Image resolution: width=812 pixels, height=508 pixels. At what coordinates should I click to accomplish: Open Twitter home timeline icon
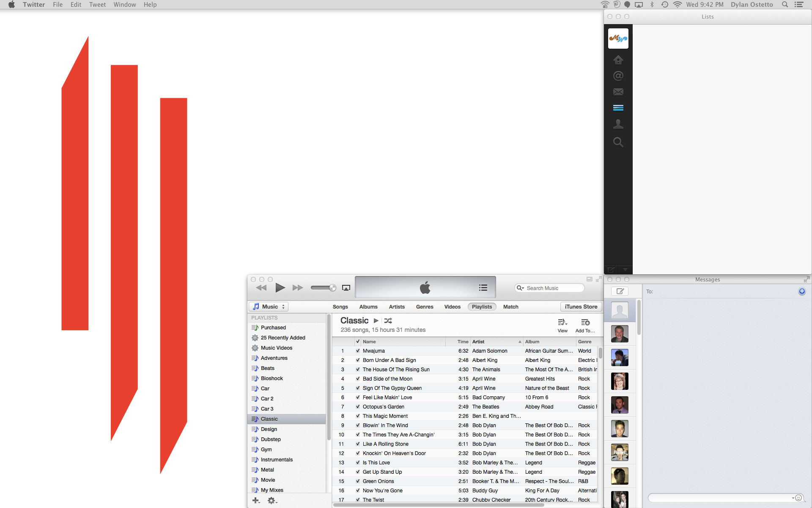pos(618,60)
